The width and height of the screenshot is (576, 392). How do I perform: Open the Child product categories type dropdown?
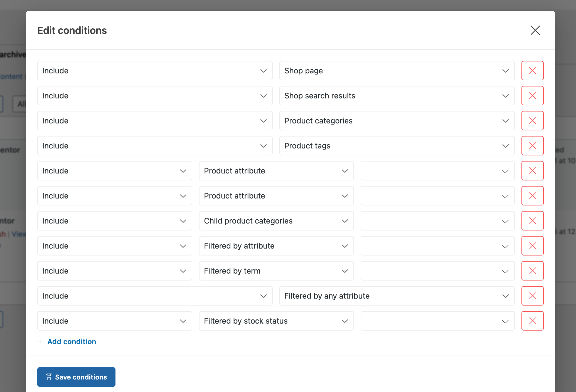click(x=276, y=221)
